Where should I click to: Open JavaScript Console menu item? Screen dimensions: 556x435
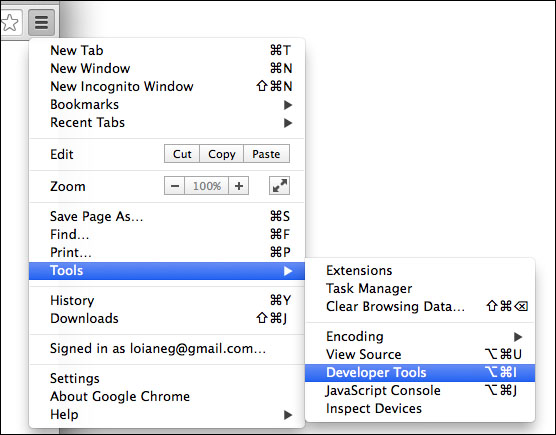coord(420,391)
